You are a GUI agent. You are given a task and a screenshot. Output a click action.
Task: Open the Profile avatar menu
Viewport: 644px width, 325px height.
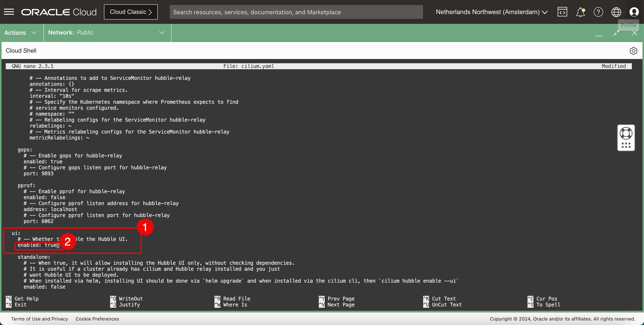pyautogui.click(x=634, y=12)
